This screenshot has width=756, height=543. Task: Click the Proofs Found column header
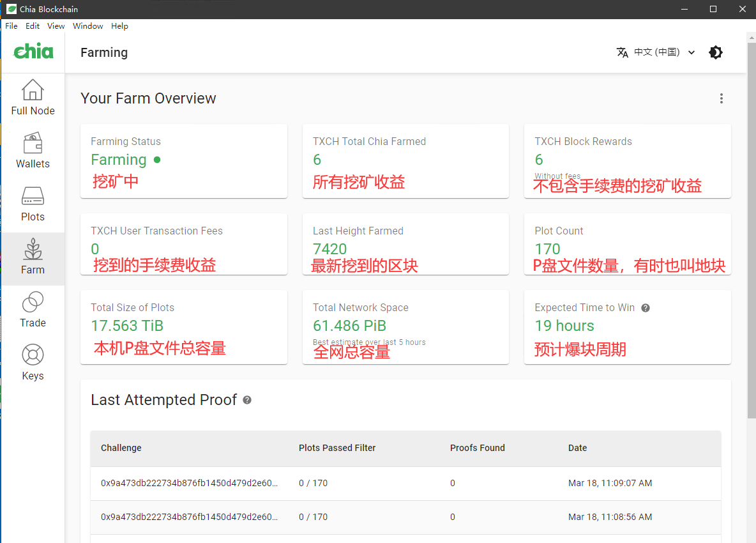pyautogui.click(x=478, y=448)
